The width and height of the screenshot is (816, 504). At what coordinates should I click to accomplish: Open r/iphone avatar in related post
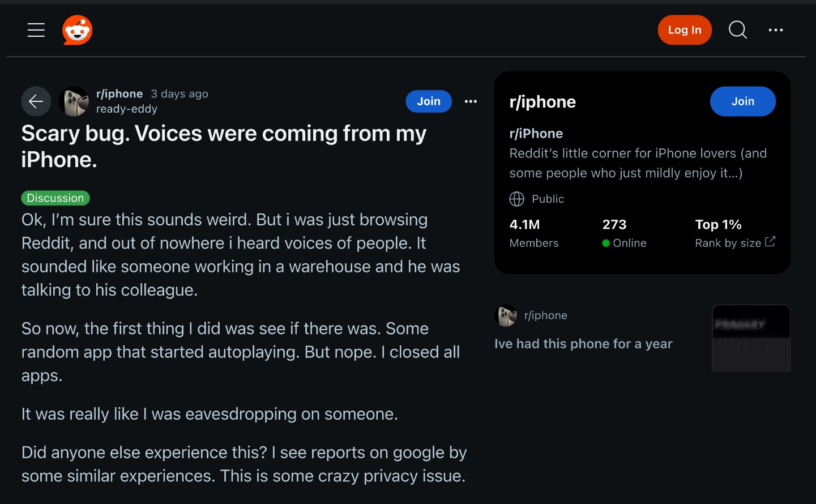(x=506, y=315)
